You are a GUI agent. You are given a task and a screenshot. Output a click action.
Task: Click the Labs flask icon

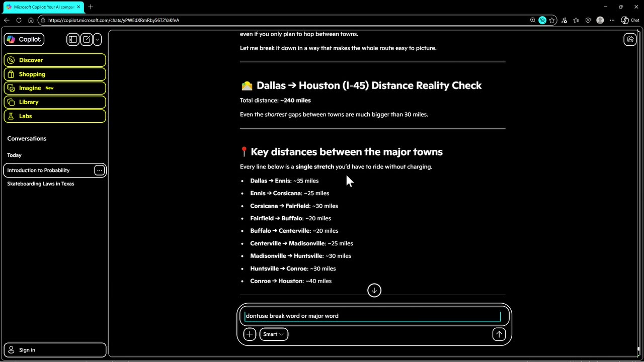(x=11, y=116)
